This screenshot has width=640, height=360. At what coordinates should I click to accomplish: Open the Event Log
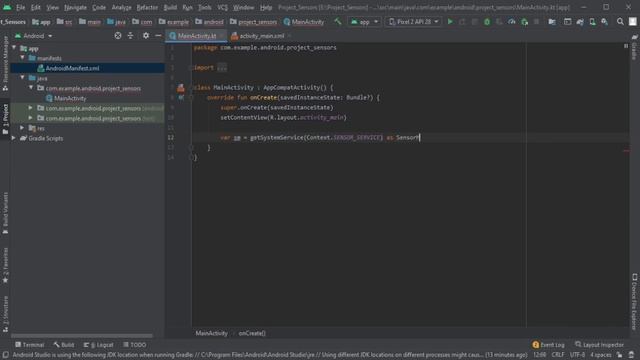pos(548,345)
